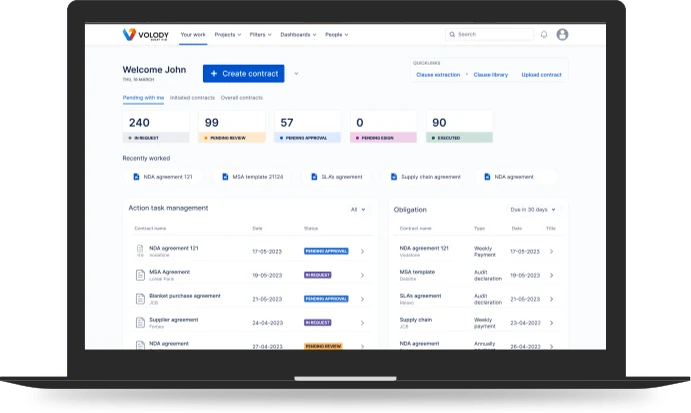This screenshot has height=413, width=691.
Task: Open the 90 Executed card
Action: (x=459, y=127)
